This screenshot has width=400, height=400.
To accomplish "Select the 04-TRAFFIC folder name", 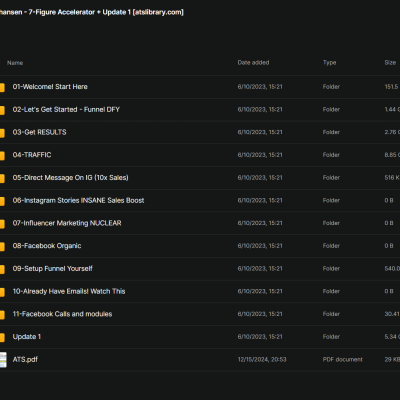I will coord(32,155).
